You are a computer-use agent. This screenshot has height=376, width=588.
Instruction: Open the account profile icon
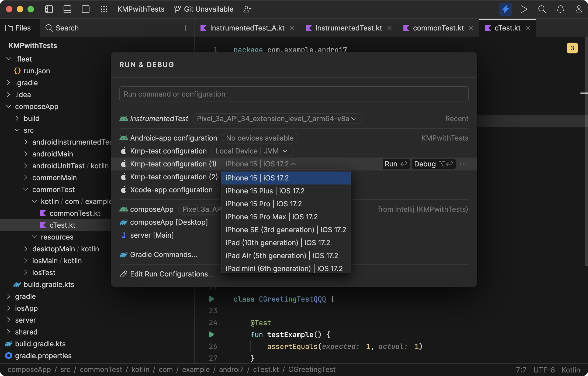[579, 9]
